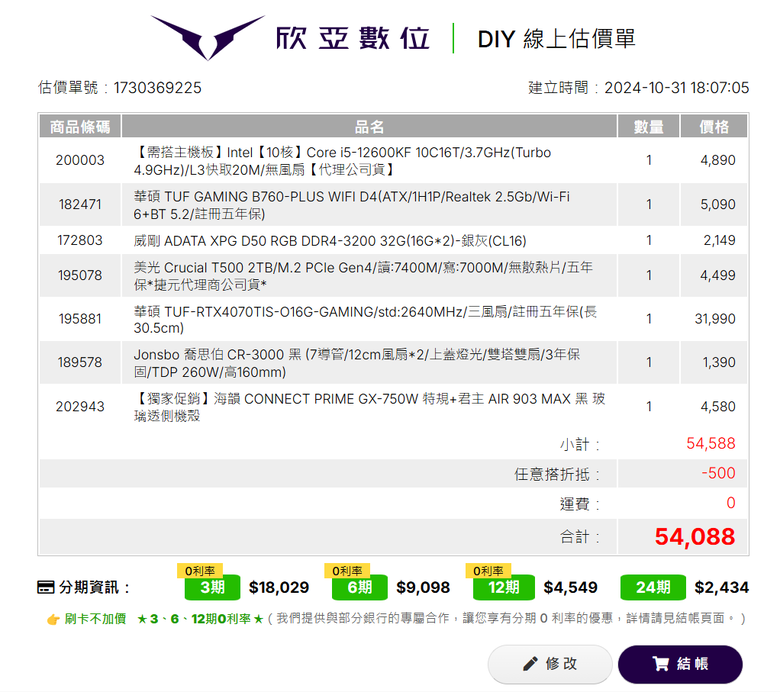Viewport: 780px width, 692px height.
Task: Click the 數量 column header
Action: 649,126
